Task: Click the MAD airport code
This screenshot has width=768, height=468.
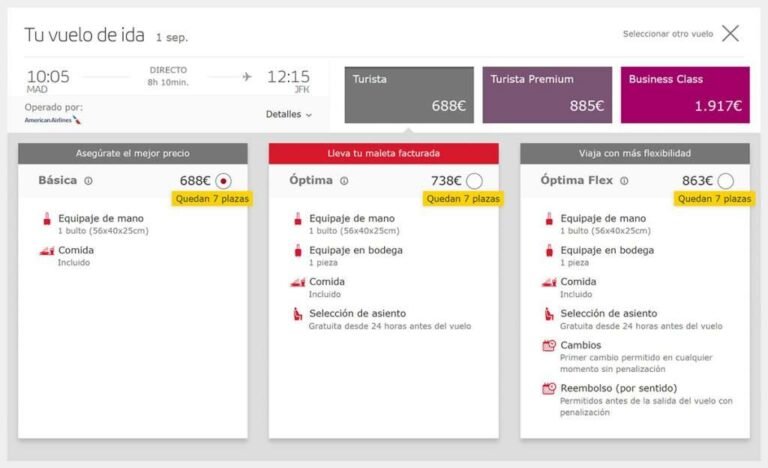Action: (37, 90)
